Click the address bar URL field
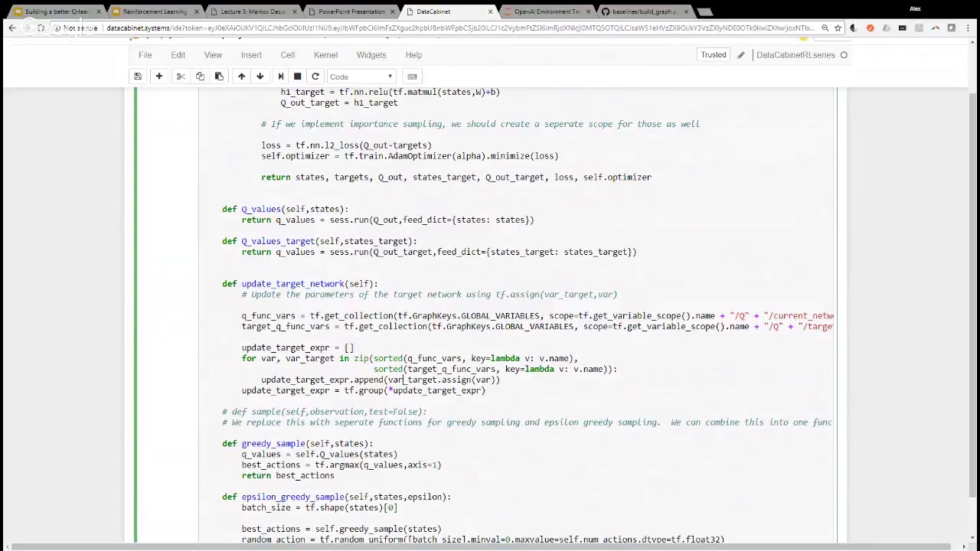980x551 pixels. click(459, 28)
